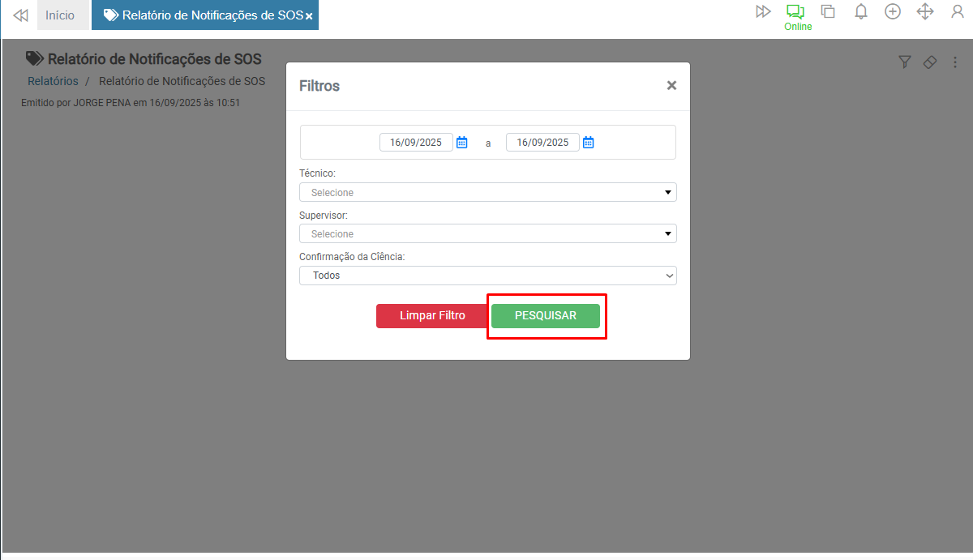Open the Online chat icon
Screen dimensions: 973x560
point(795,12)
